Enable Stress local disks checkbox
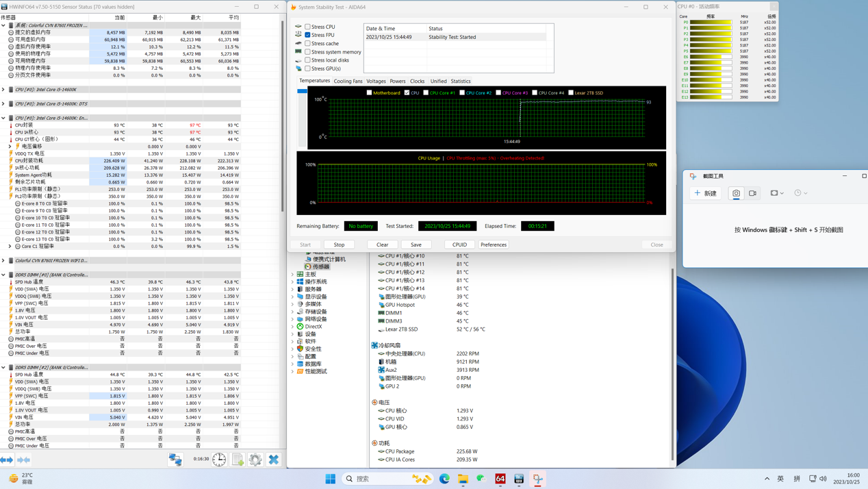 (308, 60)
